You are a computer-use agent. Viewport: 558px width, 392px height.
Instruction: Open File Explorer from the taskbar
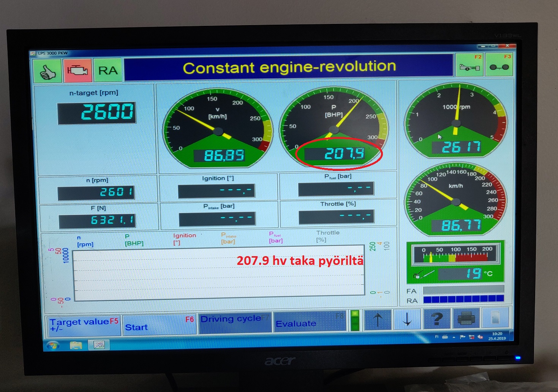tap(76, 345)
